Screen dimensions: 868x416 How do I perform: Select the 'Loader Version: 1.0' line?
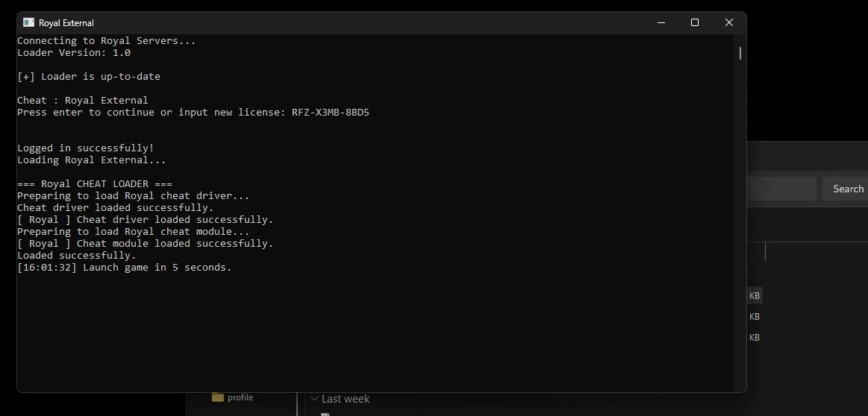[x=74, y=53]
